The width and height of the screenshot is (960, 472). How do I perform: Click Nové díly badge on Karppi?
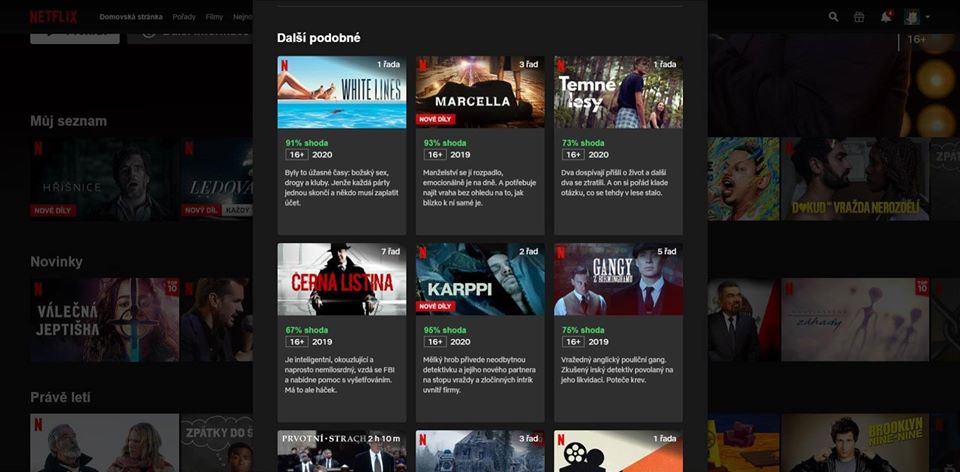pyautogui.click(x=435, y=306)
